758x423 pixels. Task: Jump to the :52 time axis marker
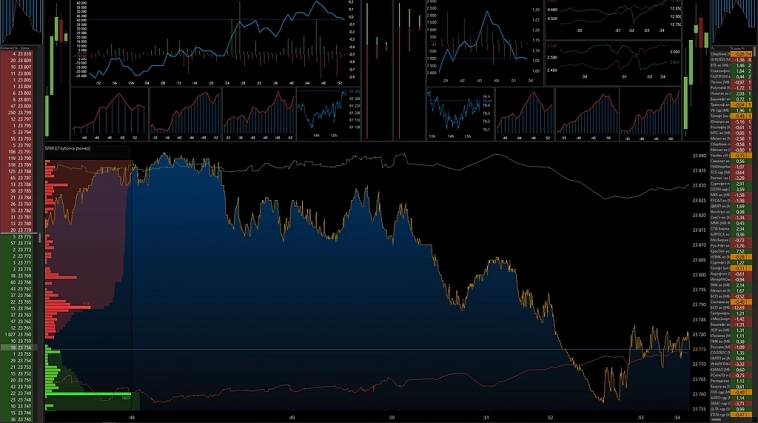coord(550,416)
